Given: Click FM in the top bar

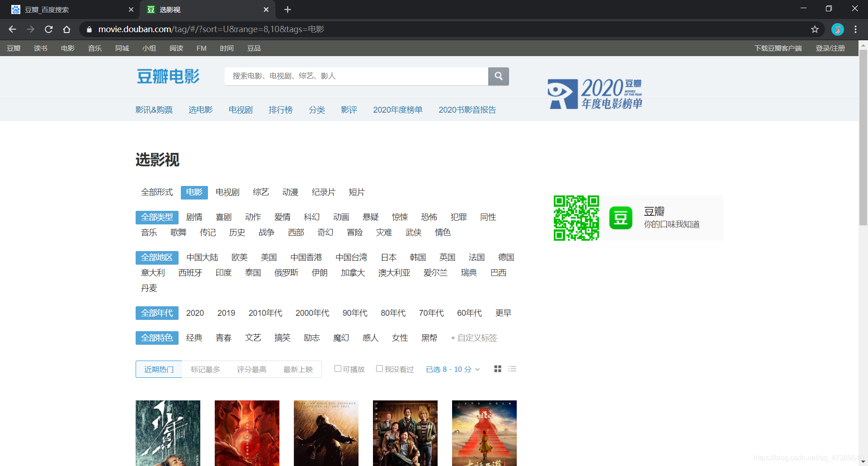Looking at the screenshot, I should [202, 48].
